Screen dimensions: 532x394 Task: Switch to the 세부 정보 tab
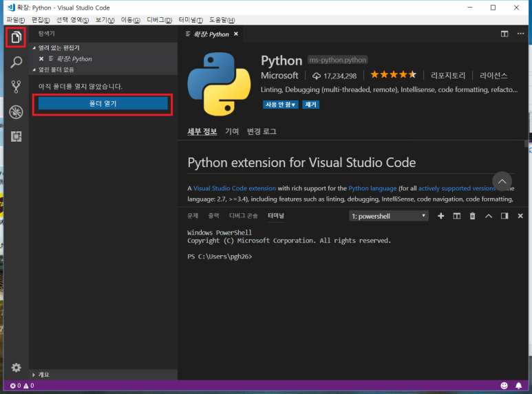[202, 131]
